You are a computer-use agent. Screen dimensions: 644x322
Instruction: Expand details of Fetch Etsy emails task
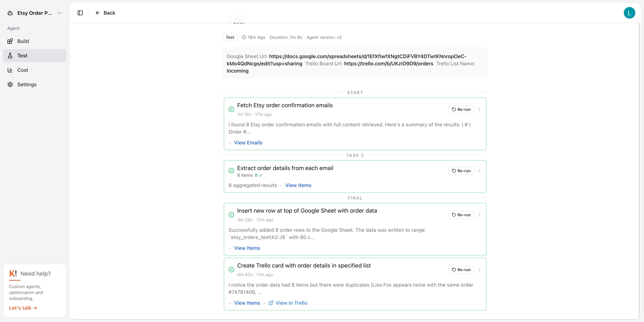[479, 109]
